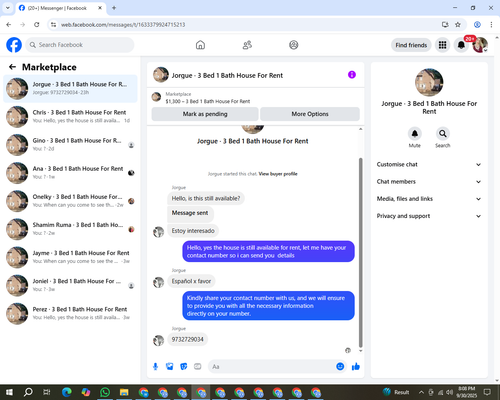Open Perez conversation in list
Image resolution: width=500 pixels, height=400 pixels.
click(x=70, y=313)
